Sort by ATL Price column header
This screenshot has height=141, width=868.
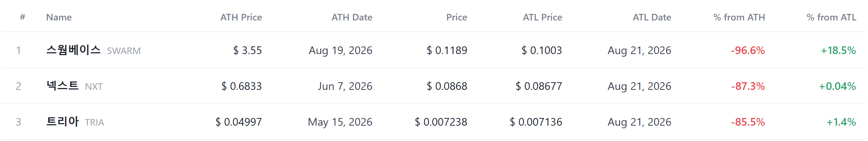542,17
